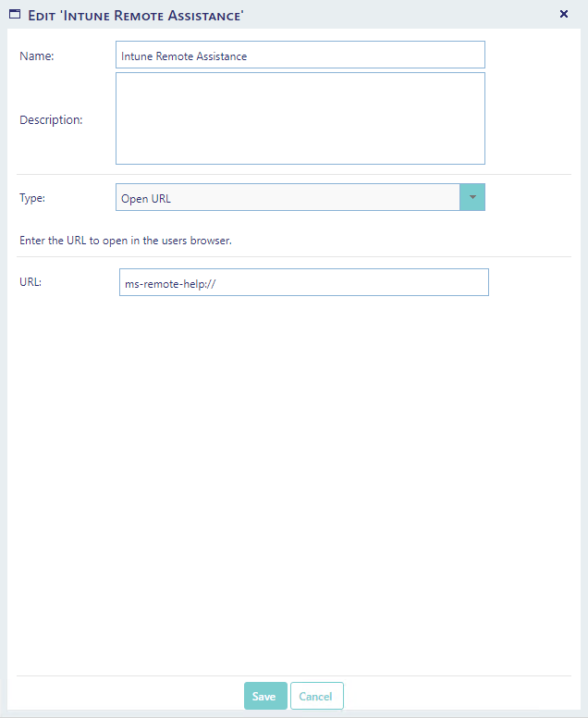This screenshot has width=588, height=718.
Task: Click the 'Name:' label
Action: click(37, 56)
